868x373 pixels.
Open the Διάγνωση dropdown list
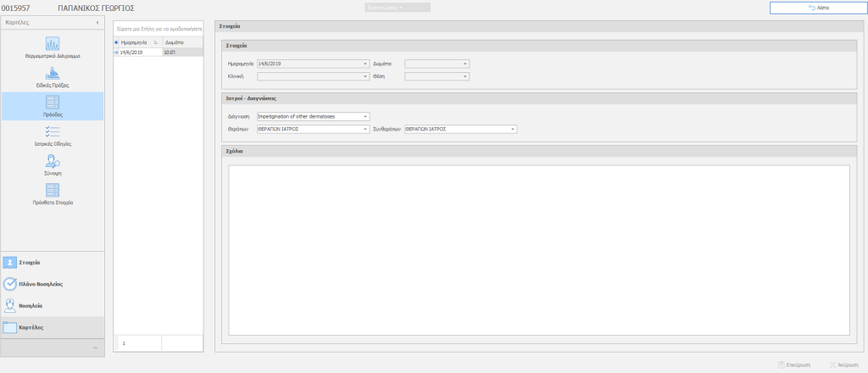point(365,116)
